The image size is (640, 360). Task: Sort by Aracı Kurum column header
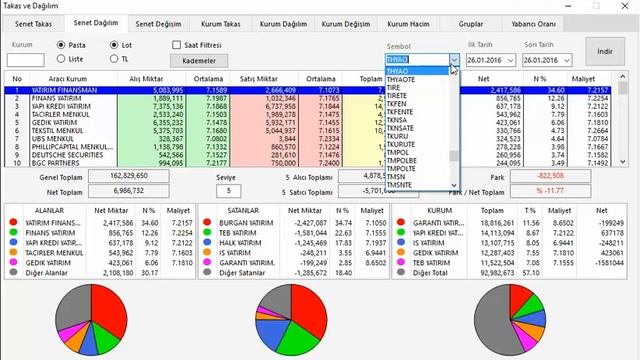[x=68, y=79]
